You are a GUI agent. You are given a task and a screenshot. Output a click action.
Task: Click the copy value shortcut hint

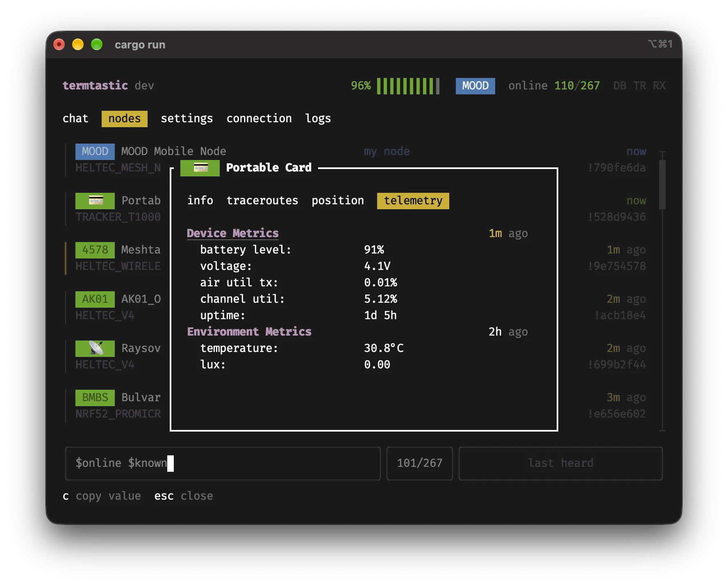[x=102, y=496]
